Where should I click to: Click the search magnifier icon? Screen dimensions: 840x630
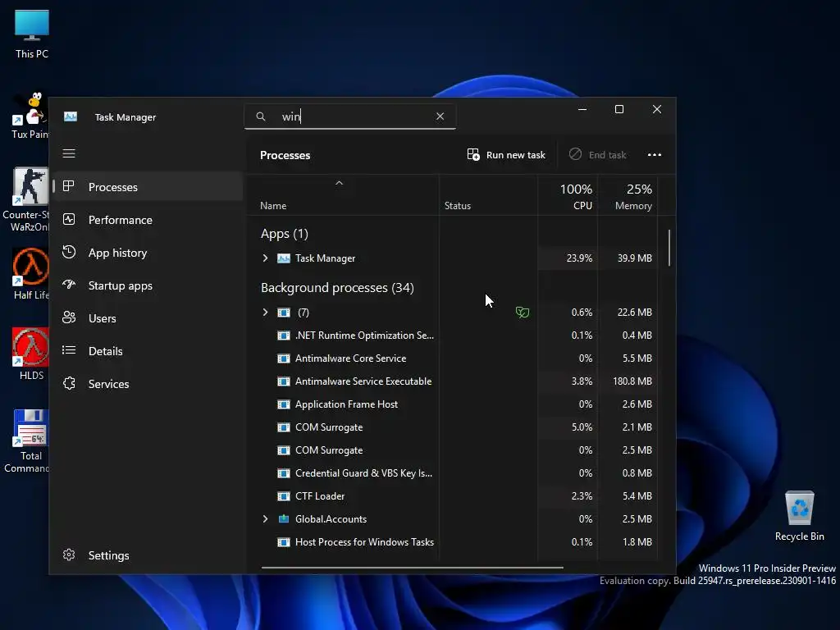click(261, 116)
